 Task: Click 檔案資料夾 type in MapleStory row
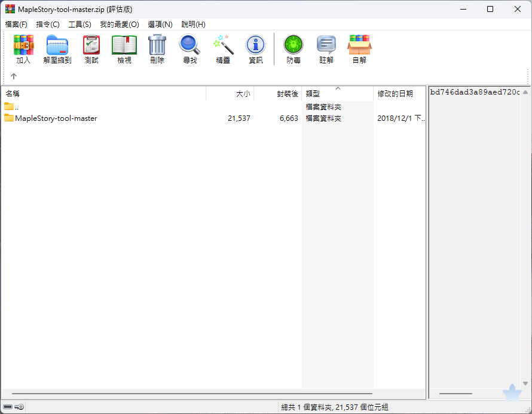point(323,118)
